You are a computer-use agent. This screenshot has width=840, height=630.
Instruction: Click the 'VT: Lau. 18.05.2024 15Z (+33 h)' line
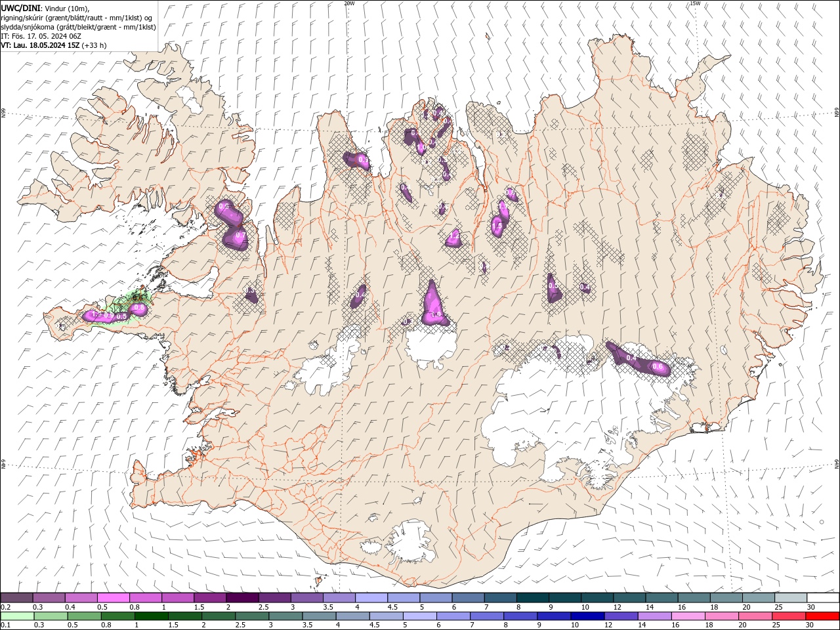click(x=54, y=45)
